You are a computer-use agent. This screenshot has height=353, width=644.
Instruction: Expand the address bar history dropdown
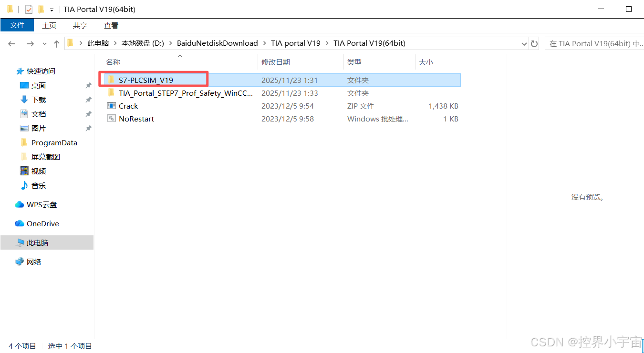pyautogui.click(x=524, y=43)
